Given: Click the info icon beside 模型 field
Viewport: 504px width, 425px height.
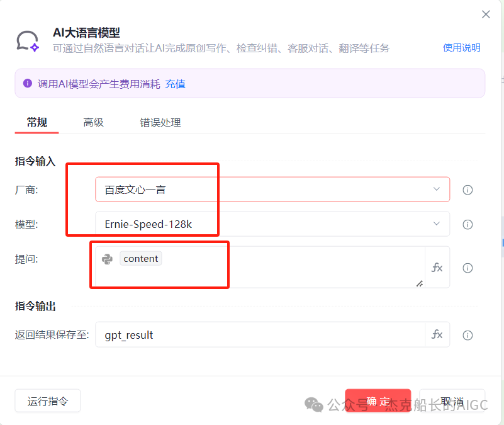Looking at the screenshot, I should (x=468, y=224).
